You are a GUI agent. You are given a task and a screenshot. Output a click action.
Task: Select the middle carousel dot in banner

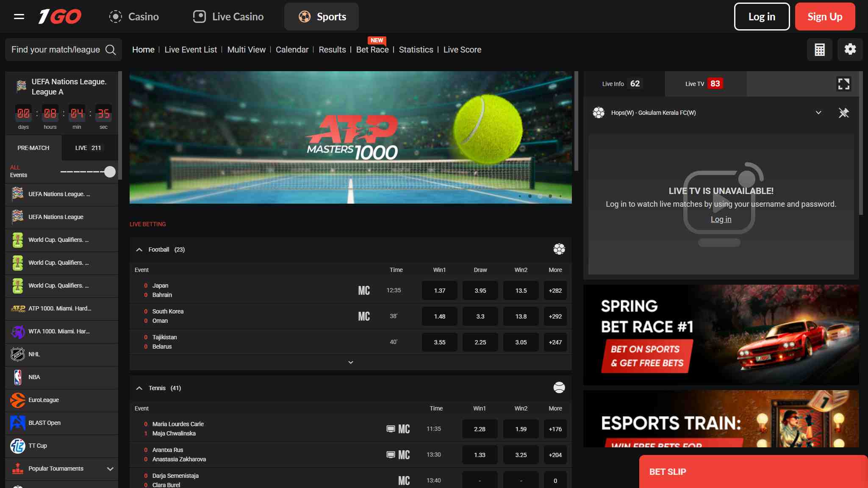pos(540,196)
